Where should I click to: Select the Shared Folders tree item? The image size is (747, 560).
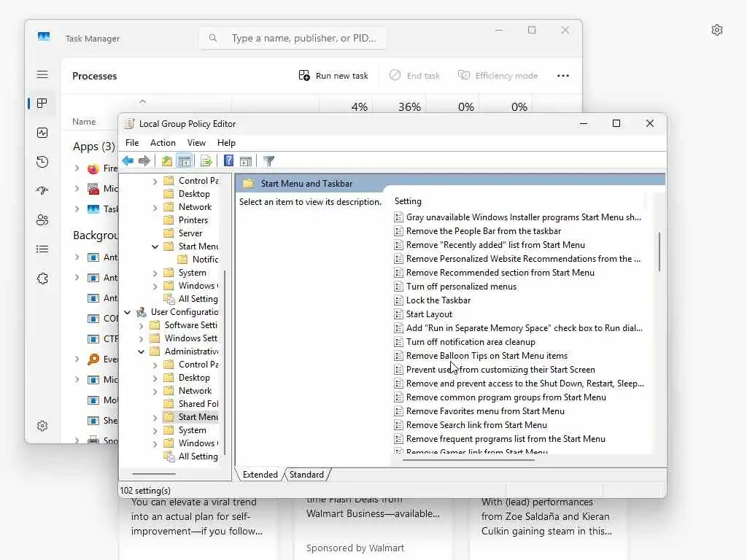[190, 404]
